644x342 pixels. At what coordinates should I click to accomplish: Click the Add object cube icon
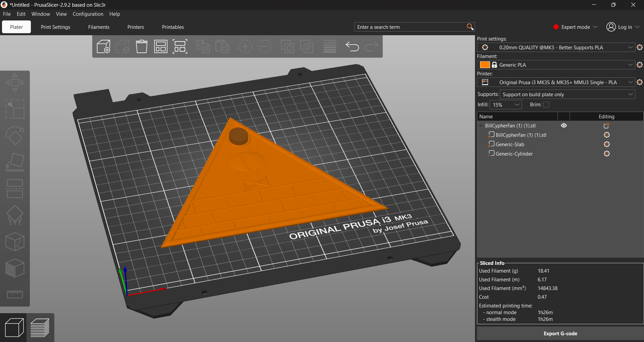click(103, 47)
